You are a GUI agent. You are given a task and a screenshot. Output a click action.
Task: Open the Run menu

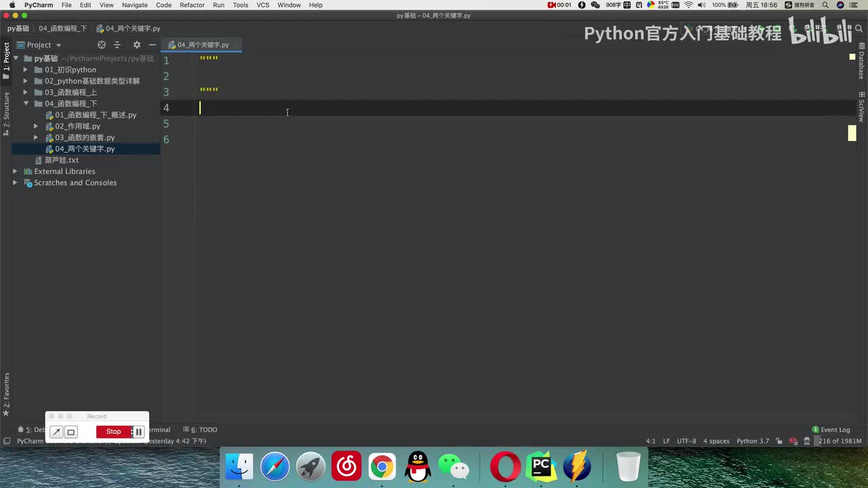point(218,5)
